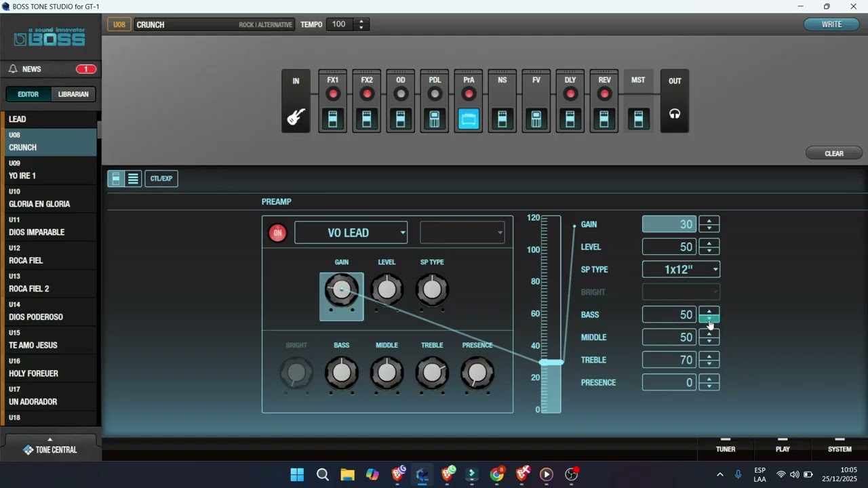Open empty dropdown next to VO LEAD

click(462, 232)
